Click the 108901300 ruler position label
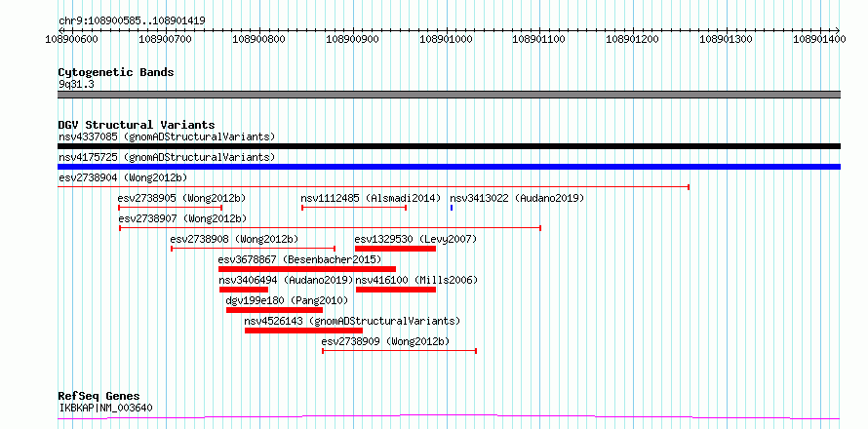The width and height of the screenshot is (868, 429). (x=727, y=39)
